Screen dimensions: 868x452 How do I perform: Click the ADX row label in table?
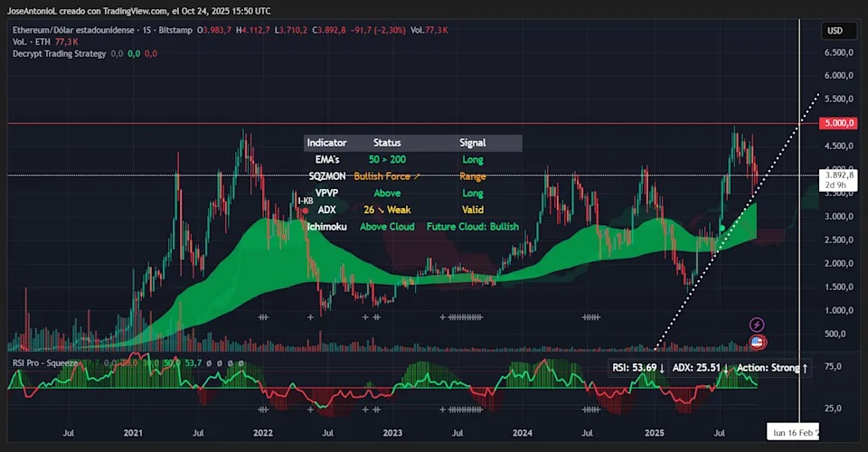(x=326, y=211)
